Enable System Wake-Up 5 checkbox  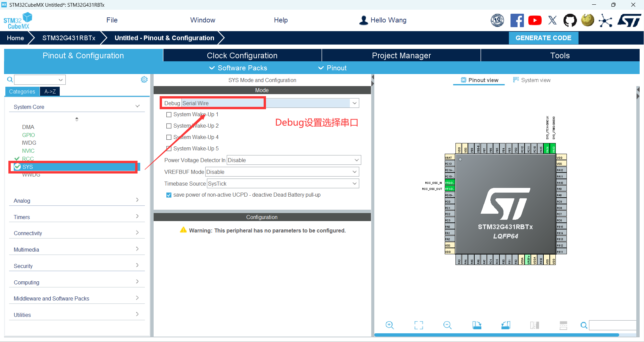pos(169,149)
